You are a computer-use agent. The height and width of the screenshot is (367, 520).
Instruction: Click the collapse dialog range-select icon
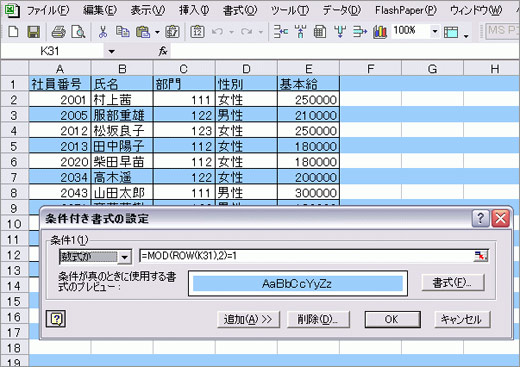point(480,256)
